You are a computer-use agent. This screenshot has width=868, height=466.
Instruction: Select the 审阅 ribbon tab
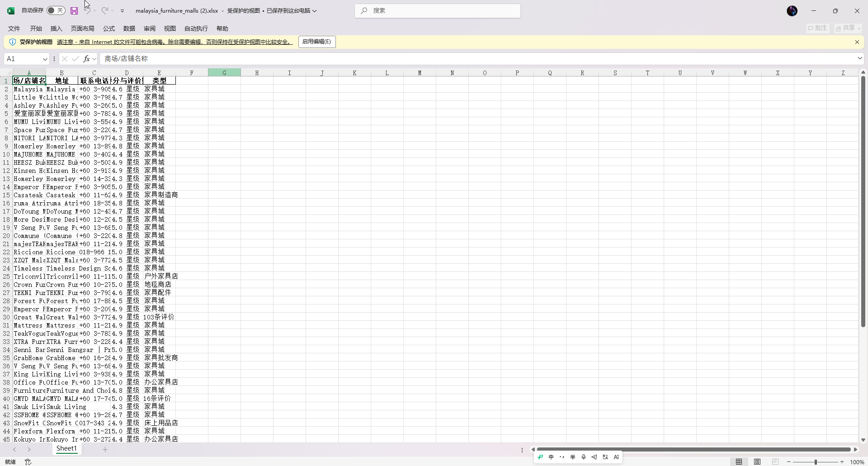pyautogui.click(x=150, y=29)
